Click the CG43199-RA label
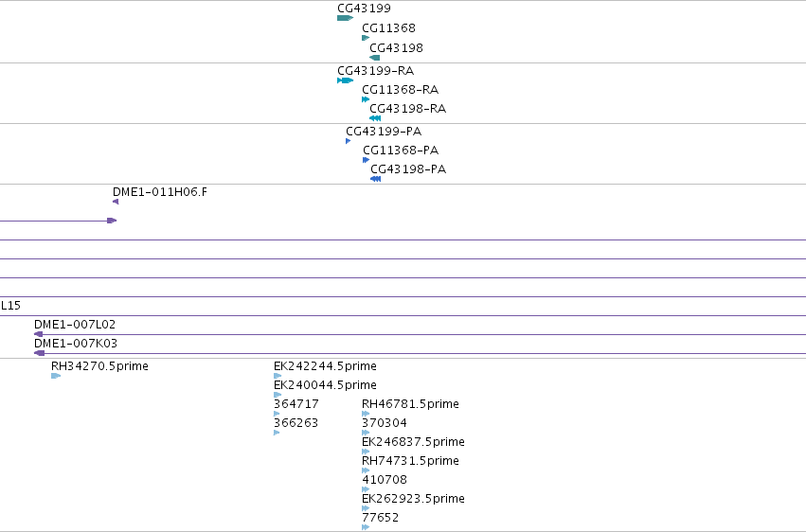 click(376, 71)
